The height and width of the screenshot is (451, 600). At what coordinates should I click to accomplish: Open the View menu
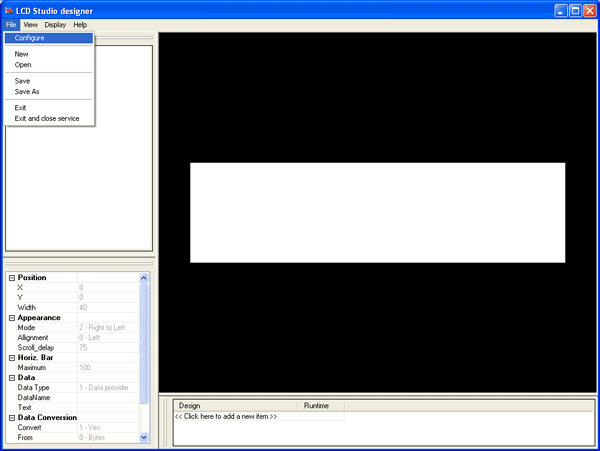[30, 25]
